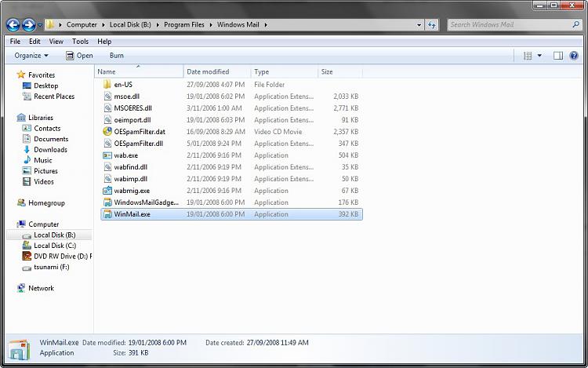
Task: Click the MSOERES.dll file icon
Action: click(107, 108)
